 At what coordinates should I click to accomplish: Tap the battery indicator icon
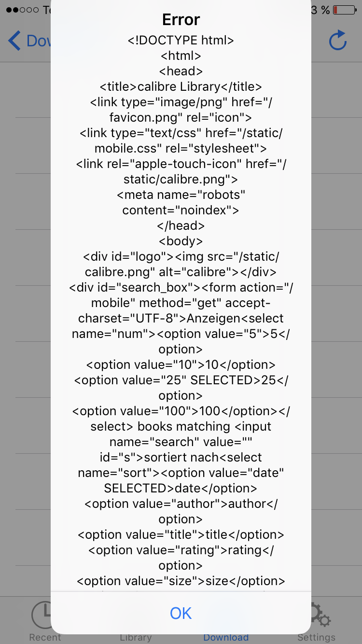click(345, 10)
